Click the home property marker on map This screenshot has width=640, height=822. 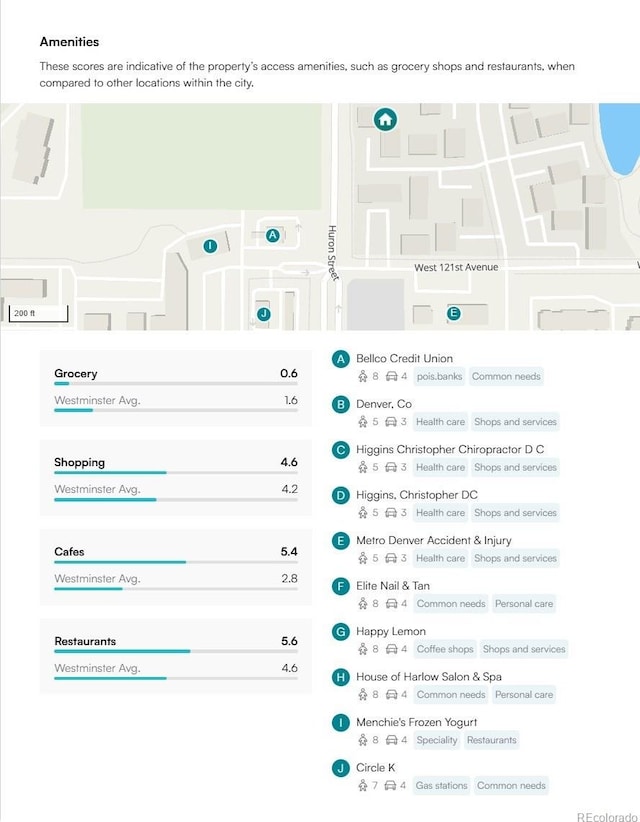[385, 120]
